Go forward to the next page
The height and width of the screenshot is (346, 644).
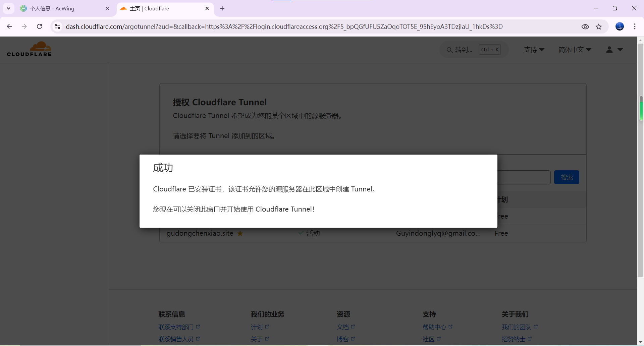[x=24, y=26]
